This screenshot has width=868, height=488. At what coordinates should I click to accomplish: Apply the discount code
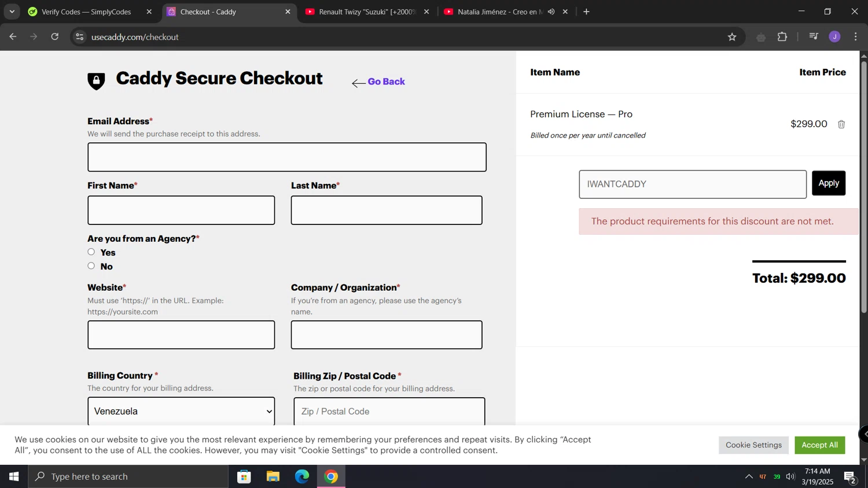(829, 183)
